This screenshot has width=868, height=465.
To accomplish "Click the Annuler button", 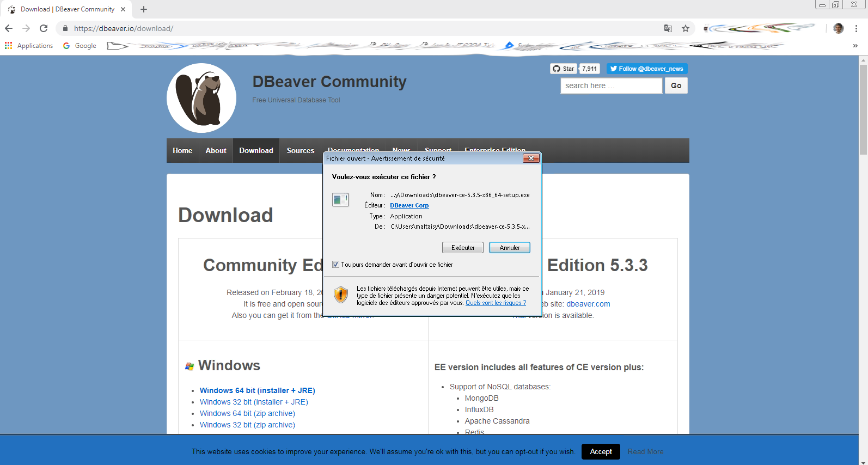I will tap(509, 248).
